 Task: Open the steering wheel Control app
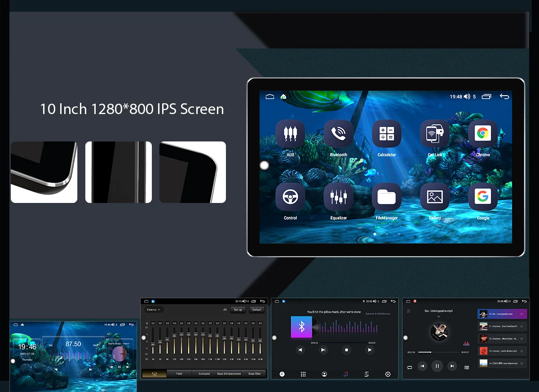pos(290,197)
